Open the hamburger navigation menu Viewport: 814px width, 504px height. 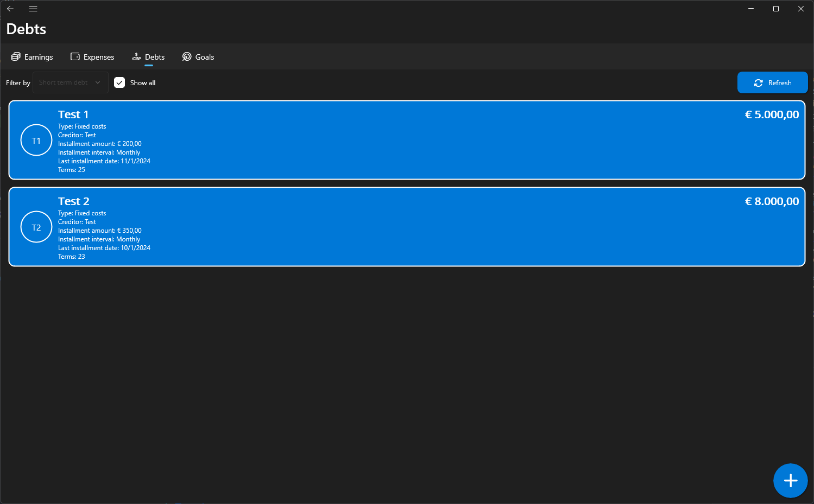[33, 9]
